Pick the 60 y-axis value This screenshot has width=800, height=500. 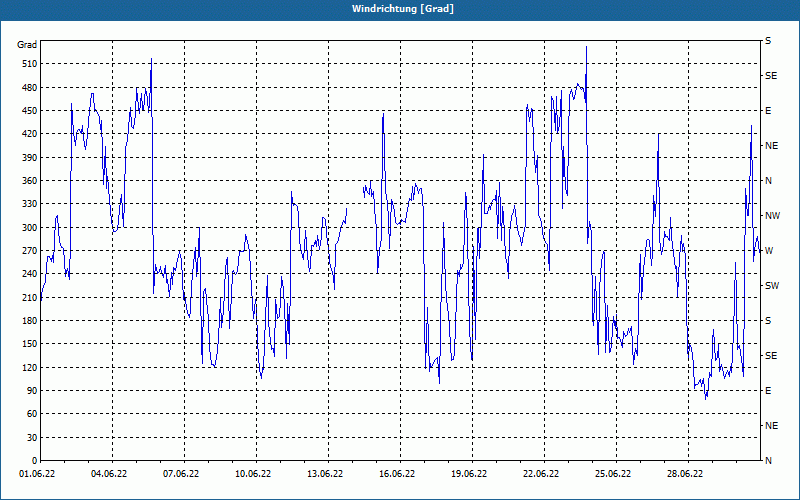(32, 414)
